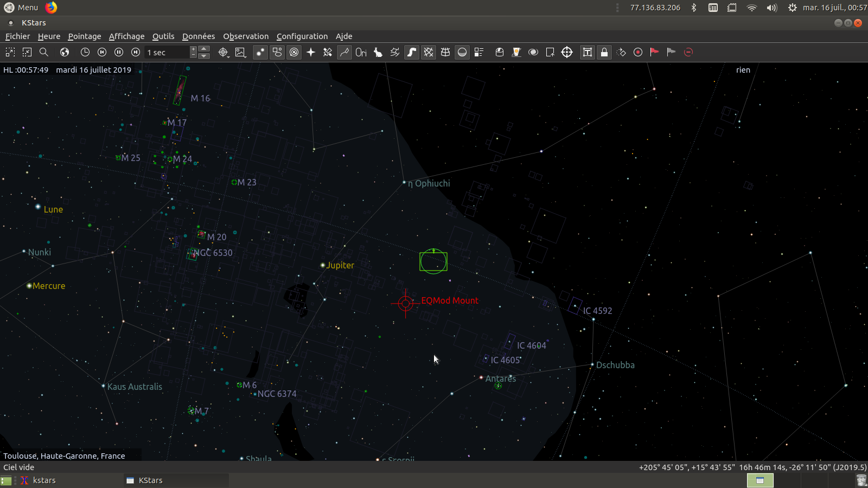Click the red record circle icon
This screenshot has width=868, height=488.
(x=638, y=52)
